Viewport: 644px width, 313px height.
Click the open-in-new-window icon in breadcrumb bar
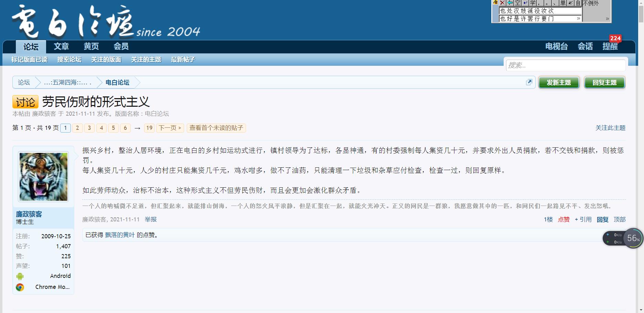point(529,82)
